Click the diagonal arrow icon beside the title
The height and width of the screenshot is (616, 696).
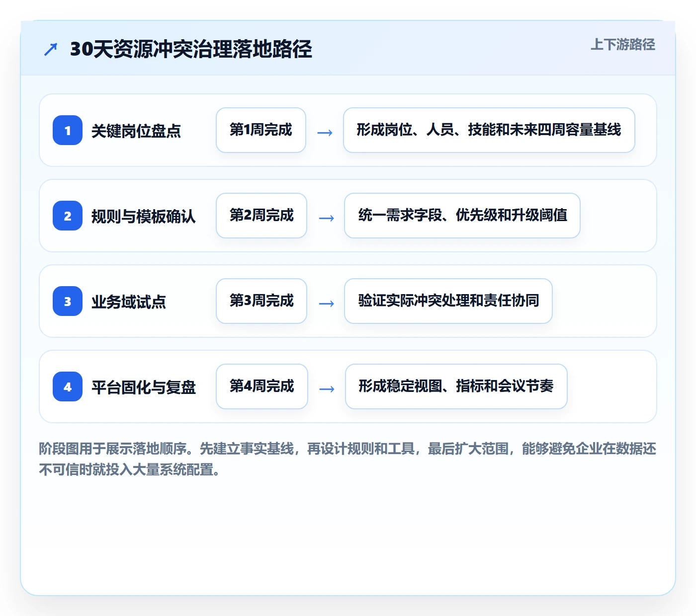click(51, 49)
